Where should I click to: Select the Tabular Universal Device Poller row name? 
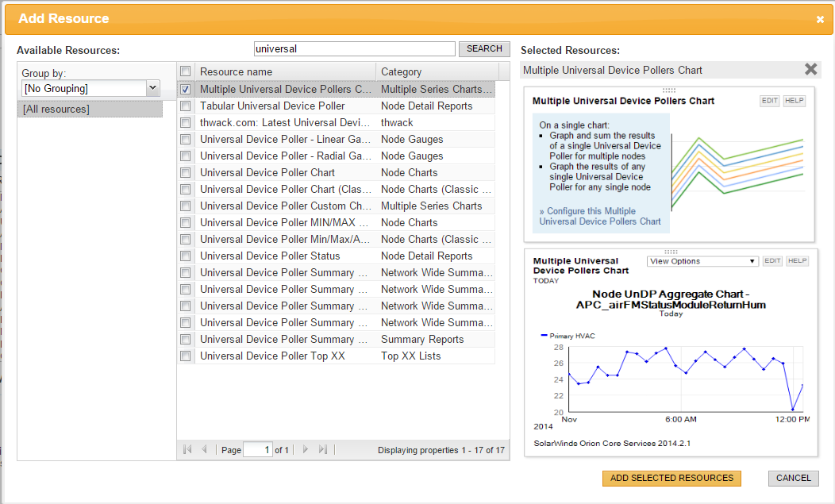[272, 106]
